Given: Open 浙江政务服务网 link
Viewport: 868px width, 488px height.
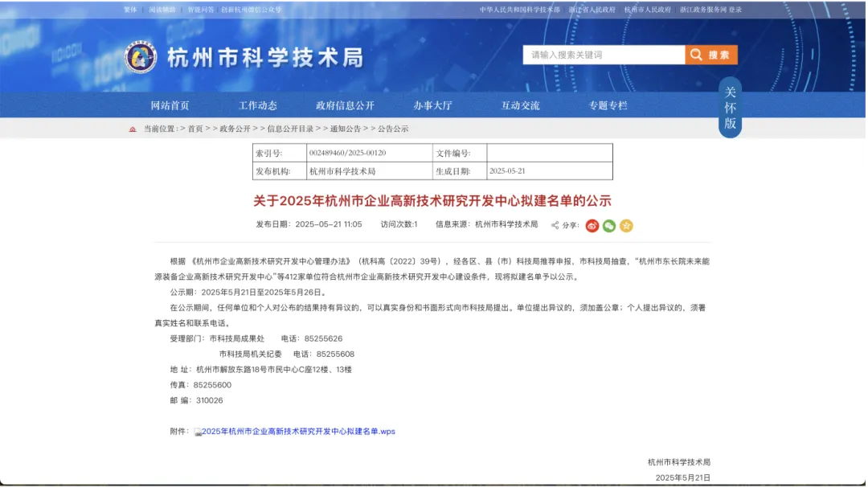Looking at the screenshot, I should point(703,10).
